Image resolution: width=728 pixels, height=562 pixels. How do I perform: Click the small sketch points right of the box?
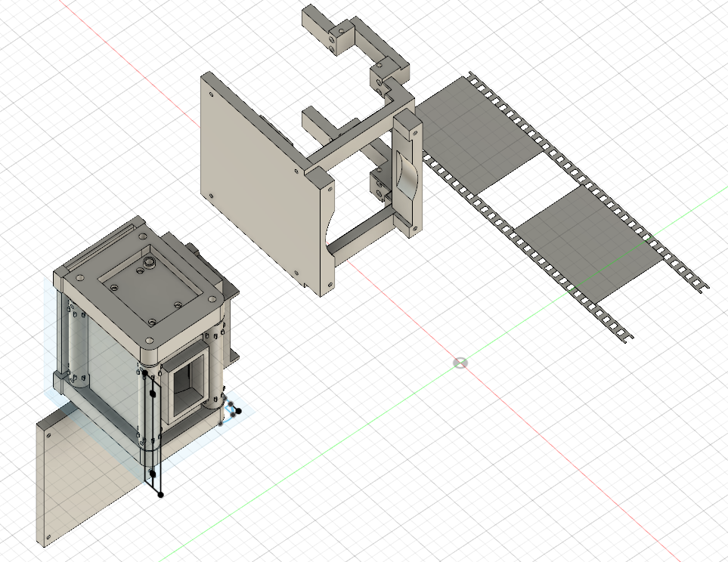point(234,409)
